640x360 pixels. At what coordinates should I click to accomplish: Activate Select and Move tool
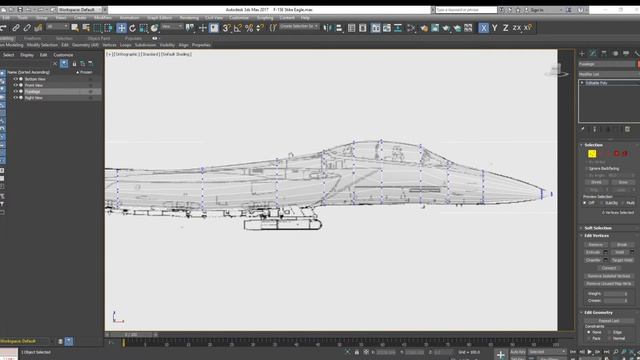point(121,28)
